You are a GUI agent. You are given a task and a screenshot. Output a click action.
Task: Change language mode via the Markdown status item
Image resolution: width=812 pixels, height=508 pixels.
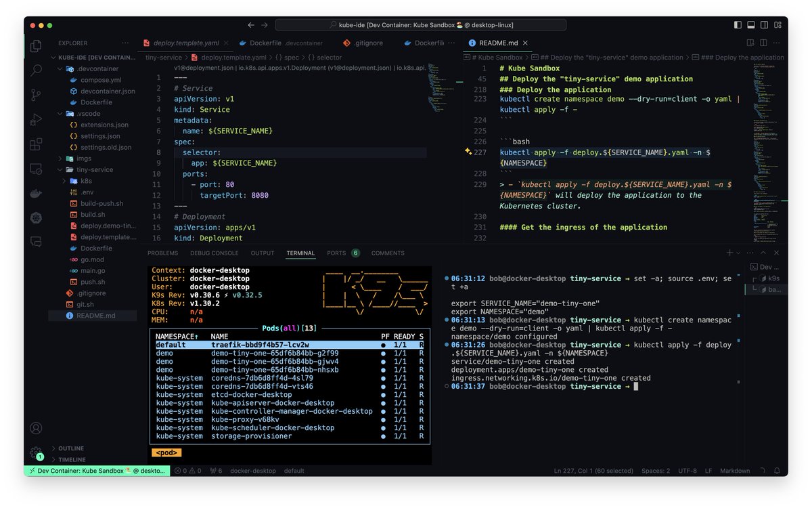[734, 470]
